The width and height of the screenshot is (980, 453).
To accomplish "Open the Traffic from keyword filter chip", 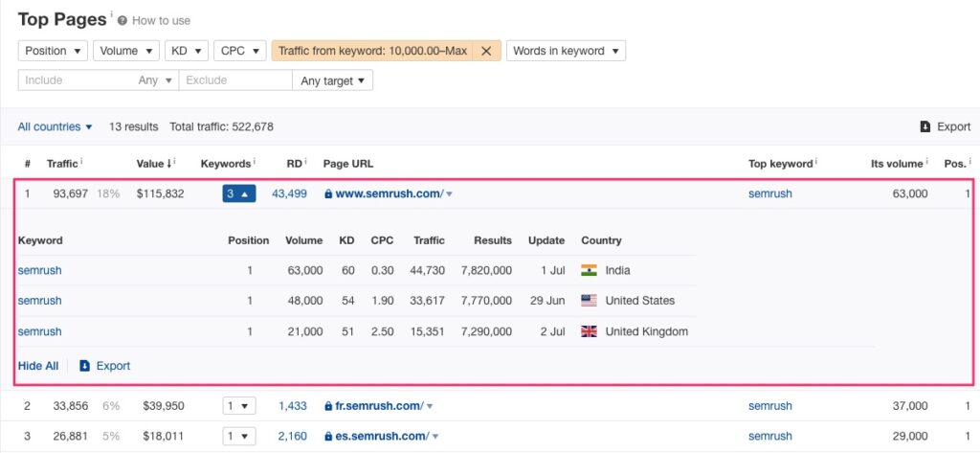I will click(372, 51).
